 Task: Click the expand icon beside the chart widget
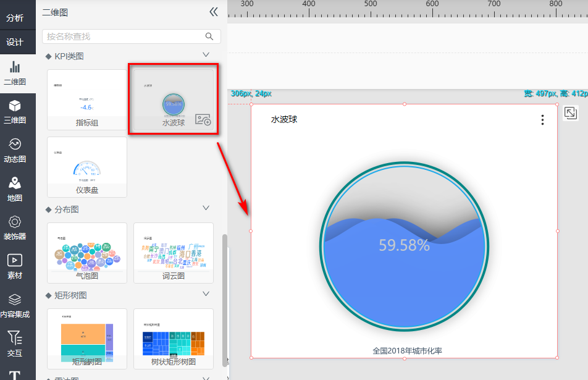pos(571,112)
